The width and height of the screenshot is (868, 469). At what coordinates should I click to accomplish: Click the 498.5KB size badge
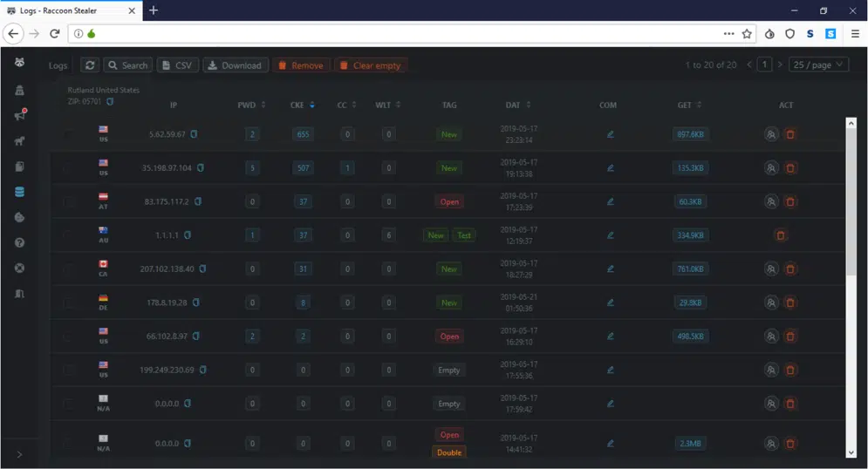690,336
